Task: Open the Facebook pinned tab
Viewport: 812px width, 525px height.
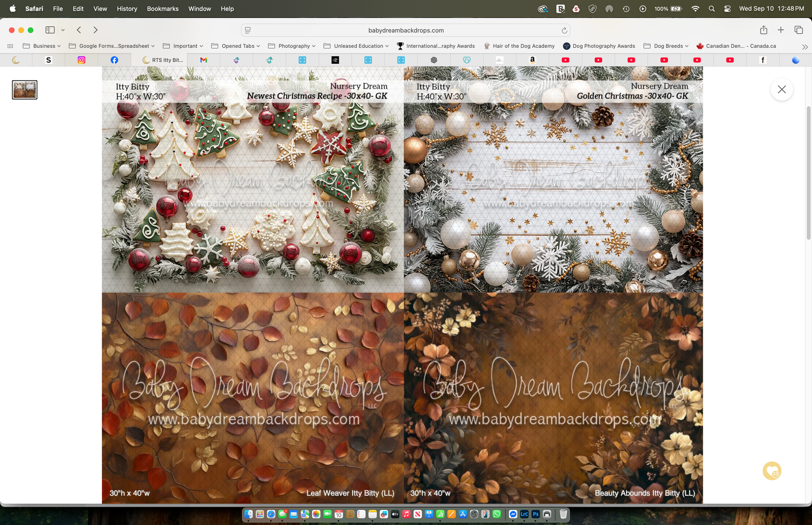Action: pos(114,60)
